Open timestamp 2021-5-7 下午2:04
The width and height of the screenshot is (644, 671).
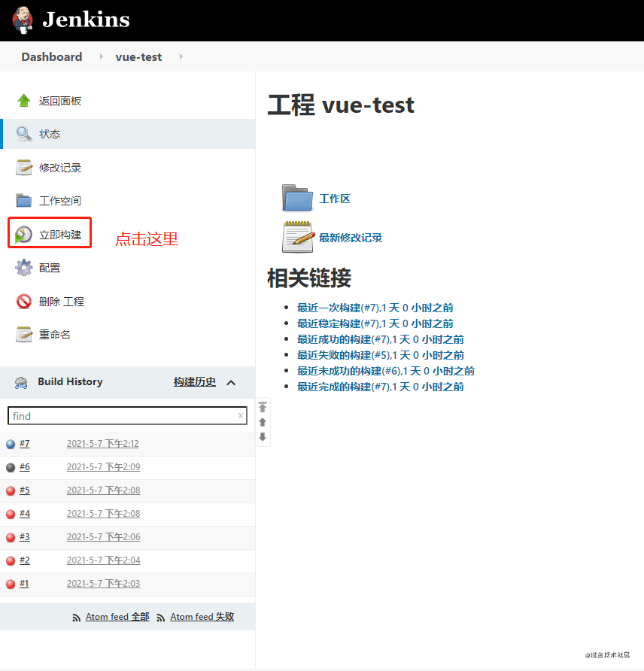[104, 560]
